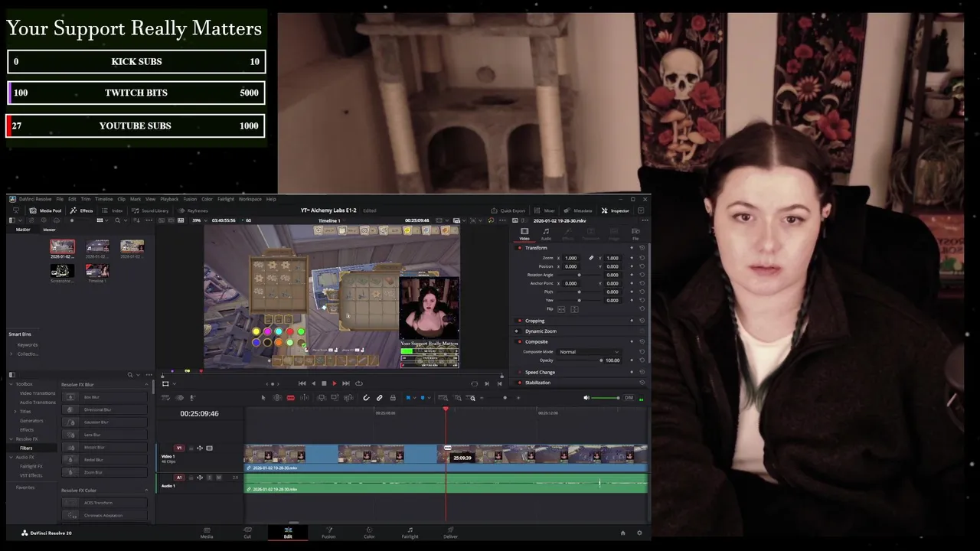Toggle the Position Lock padlock icon
Viewport: 980px width, 551px height.
[393, 398]
